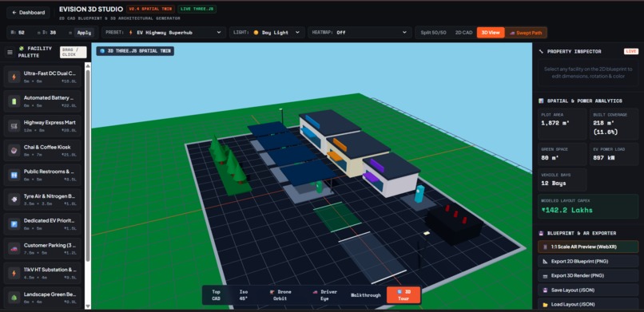Viewport: 644px width, 312px height.
Task: Click the 3D Three.js Spatial Twin badge icon
Action: pyautogui.click(x=102, y=51)
